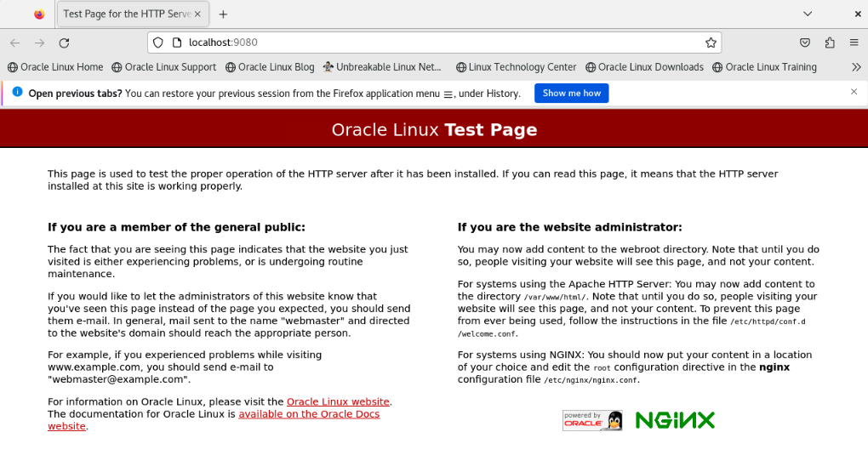This screenshot has height=472, width=868.
Task: Open Linux Technology Center bookmark
Action: [516, 67]
